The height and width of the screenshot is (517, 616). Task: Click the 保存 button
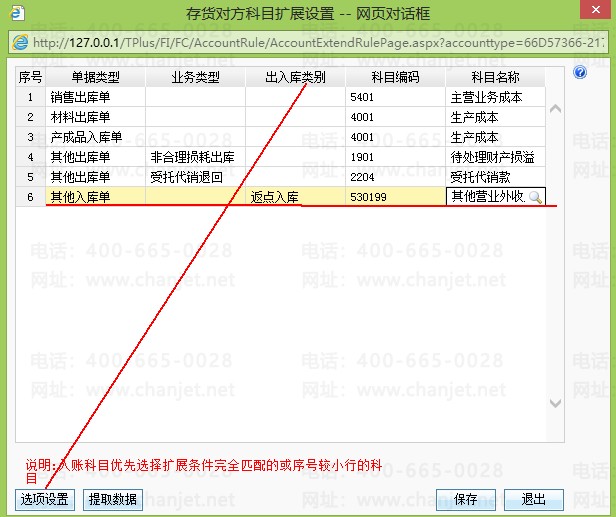click(x=466, y=499)
